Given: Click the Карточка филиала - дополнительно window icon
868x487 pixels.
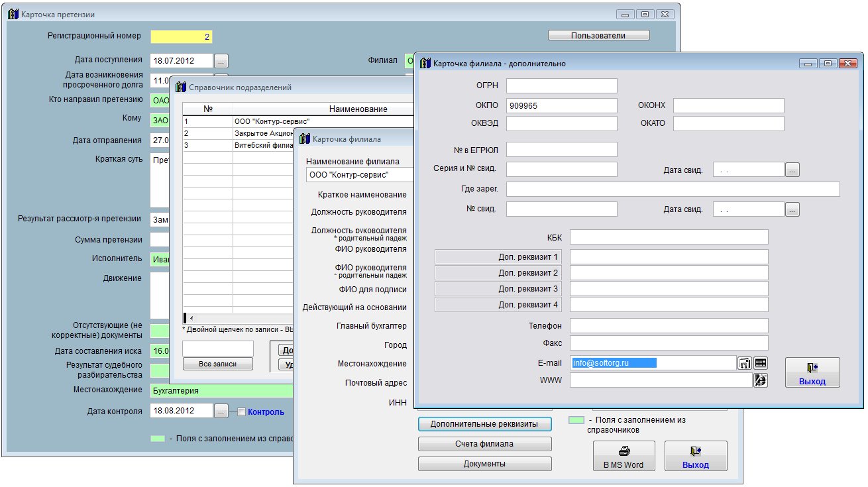Looking at the screenshot, I should coord(425,63).
